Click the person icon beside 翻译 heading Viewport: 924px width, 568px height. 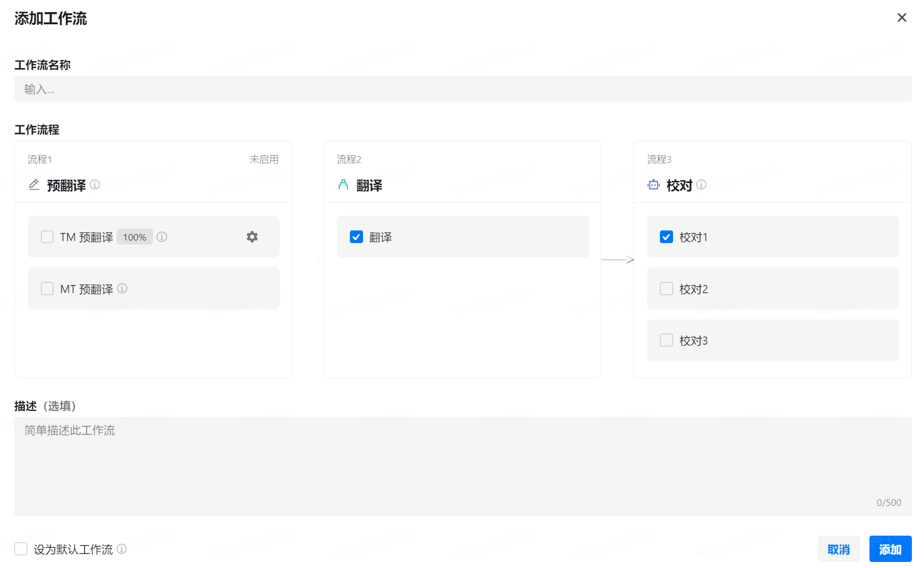343,185
